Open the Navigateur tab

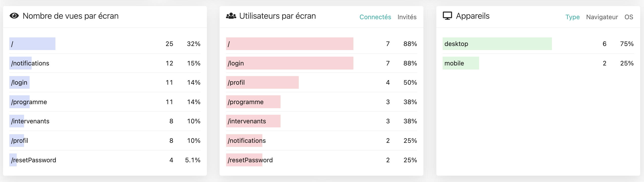[x=602, y=17]
